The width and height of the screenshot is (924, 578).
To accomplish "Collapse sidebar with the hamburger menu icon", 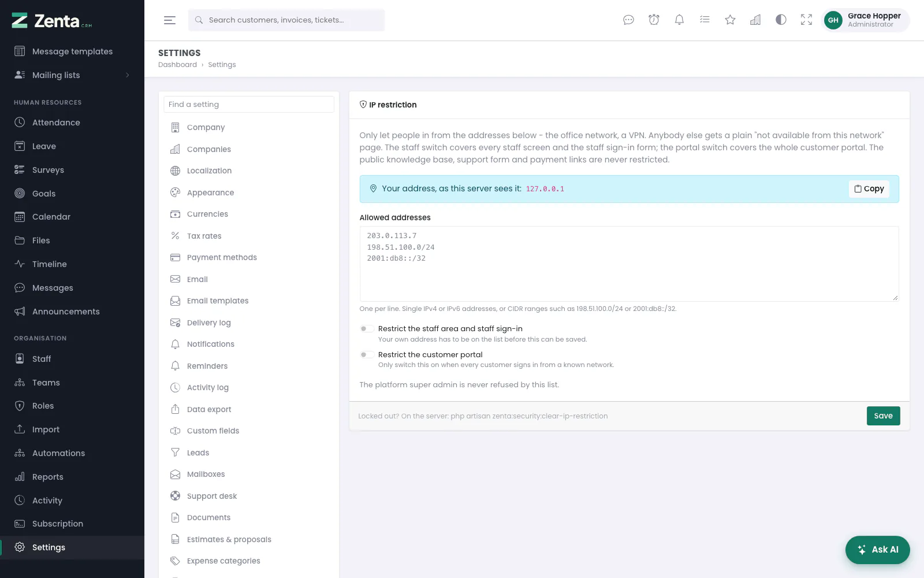I will [x=169, y=20].
